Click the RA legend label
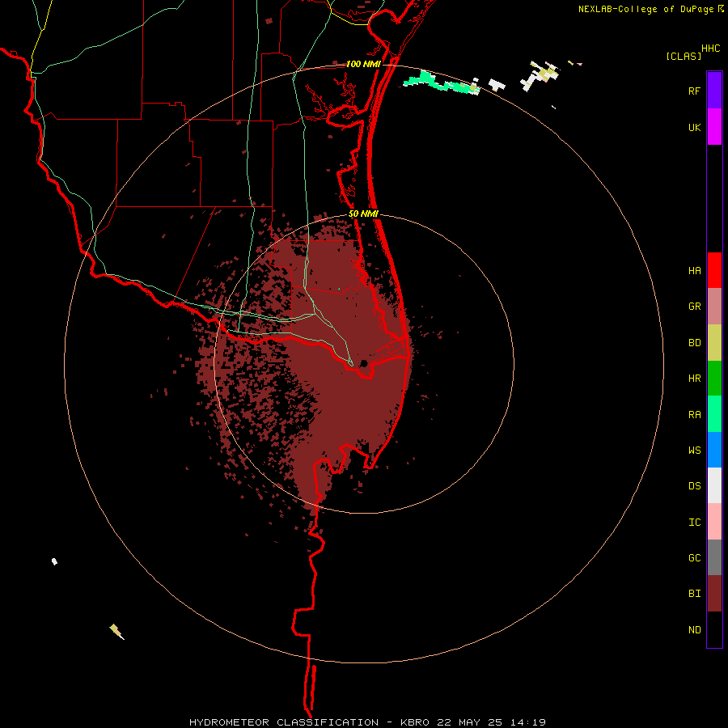Viewport: 728px width, 728px height. pyautogui.click(x=694, y=415)
